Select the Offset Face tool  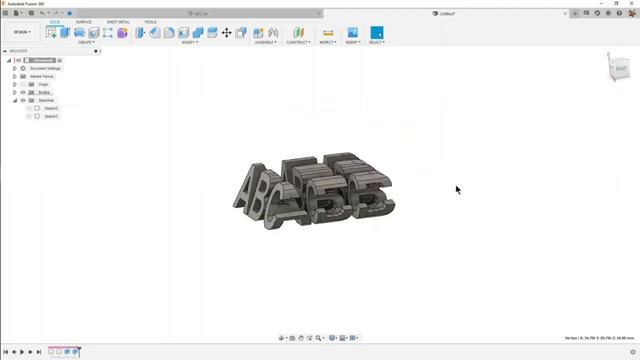(x=212, y=33)
